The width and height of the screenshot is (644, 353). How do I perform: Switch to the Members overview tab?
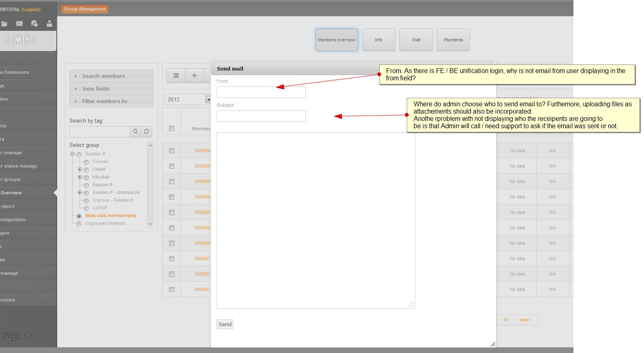(x=337, y=40)
